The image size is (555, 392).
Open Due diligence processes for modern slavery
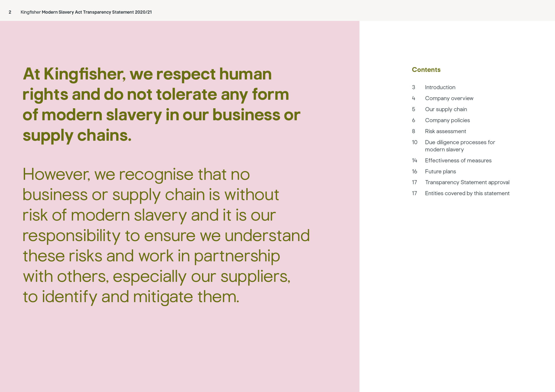(460, 146)
